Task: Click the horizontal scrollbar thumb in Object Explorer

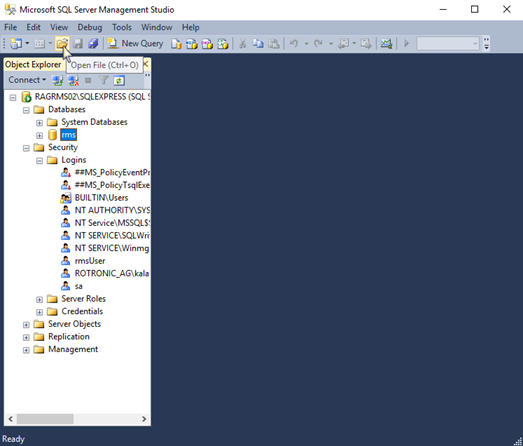Action: tap(45, 419)
